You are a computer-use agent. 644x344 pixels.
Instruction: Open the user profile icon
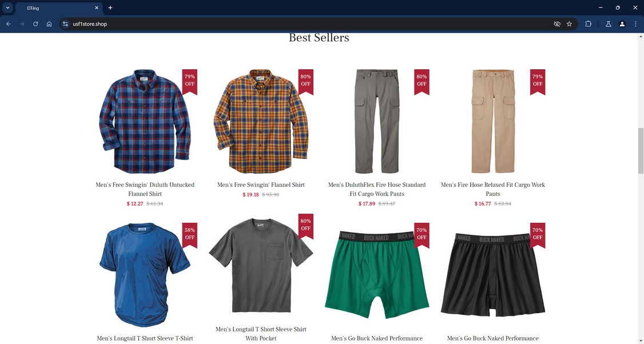622,24
